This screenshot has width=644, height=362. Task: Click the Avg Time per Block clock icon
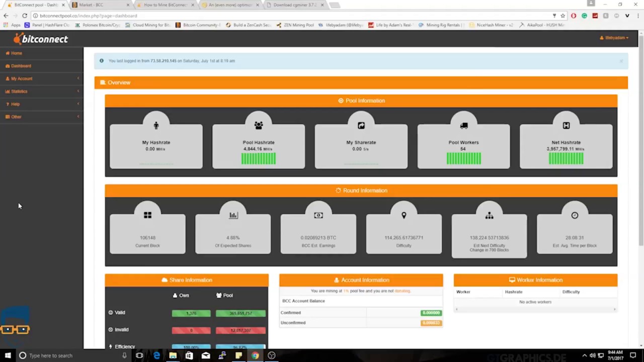[575, 215]
